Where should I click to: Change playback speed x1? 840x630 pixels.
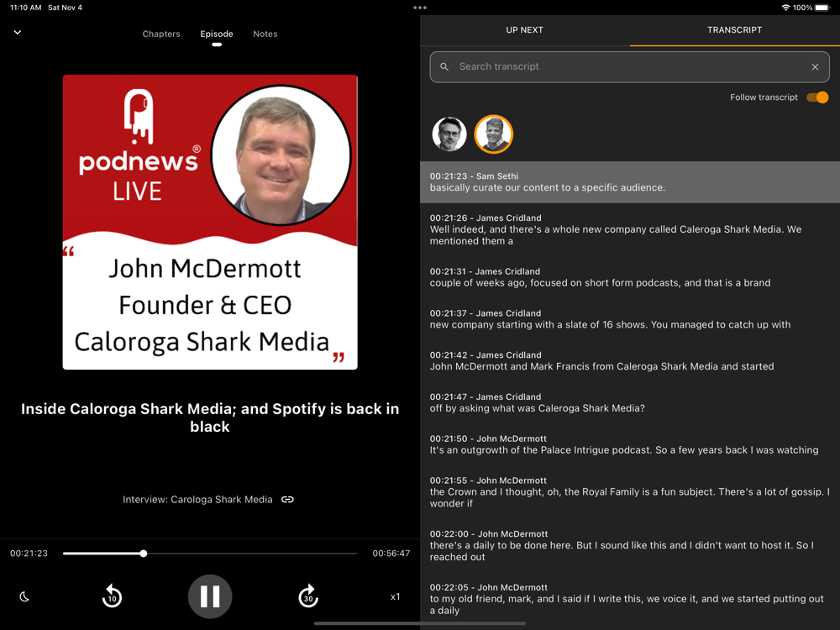pos(396,596)
